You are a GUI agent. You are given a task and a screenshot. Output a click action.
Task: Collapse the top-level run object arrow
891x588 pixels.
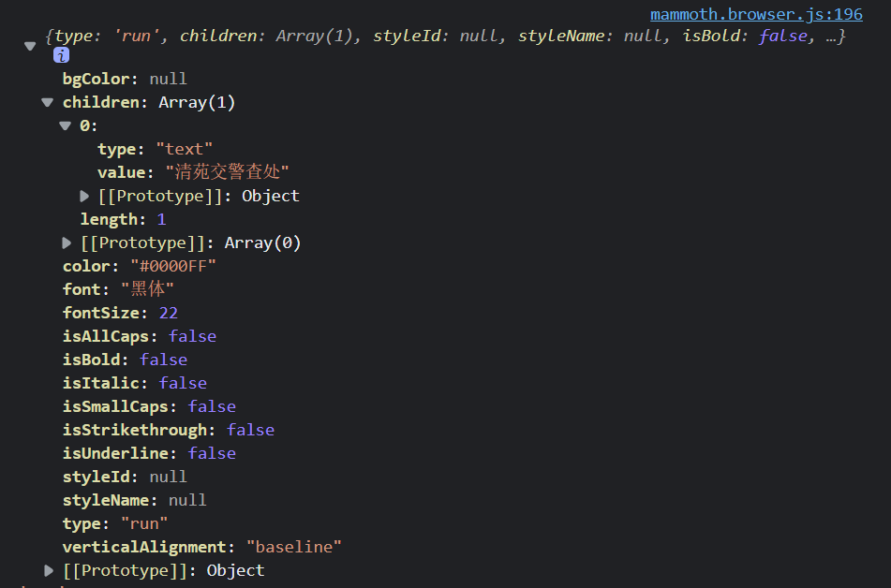[x=30, y=46]
